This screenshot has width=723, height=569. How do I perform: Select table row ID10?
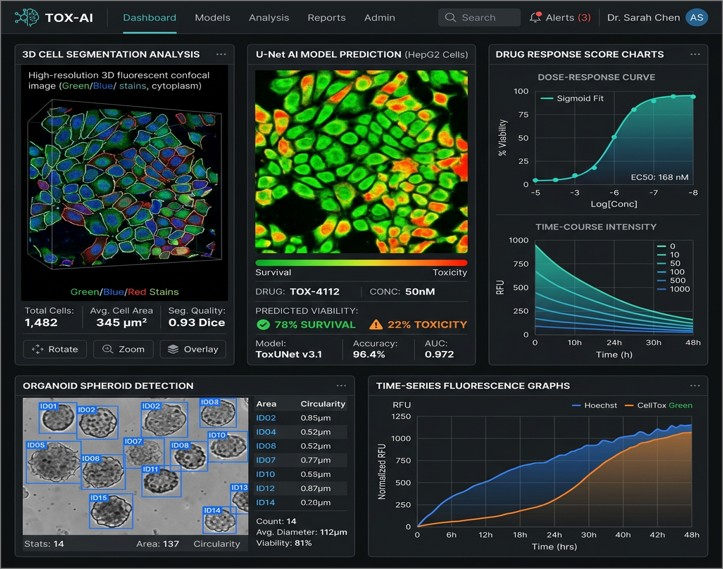coord(301,474)
